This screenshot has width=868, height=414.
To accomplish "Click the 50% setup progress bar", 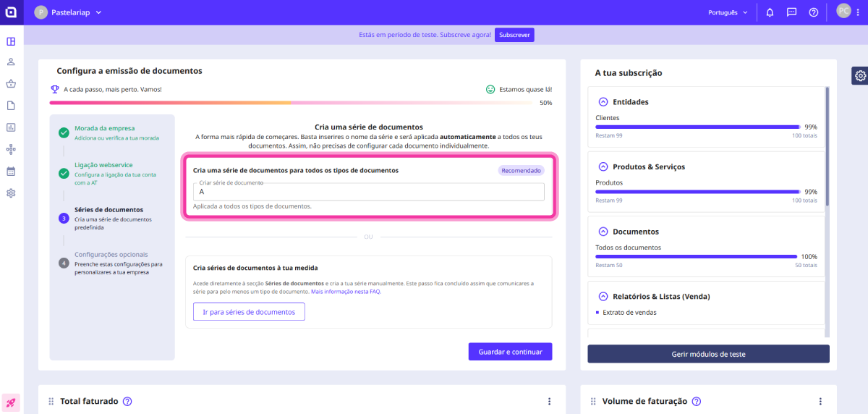I will [x=291, y=103].
